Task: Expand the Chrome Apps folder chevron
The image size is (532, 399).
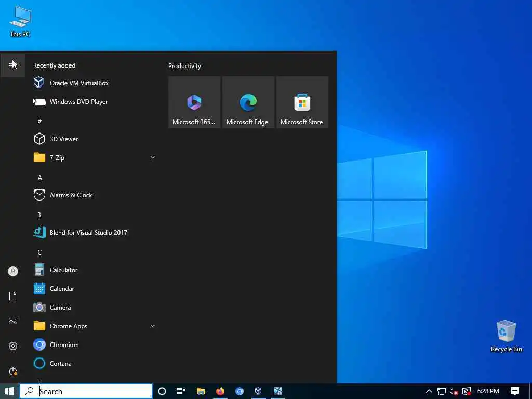Action: [x=153, y=326]
